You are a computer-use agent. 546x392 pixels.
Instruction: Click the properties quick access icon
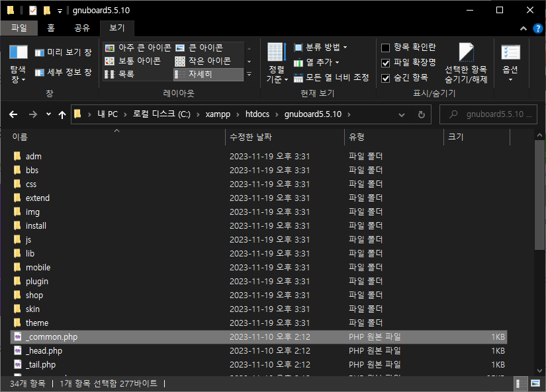click(33, 11)
